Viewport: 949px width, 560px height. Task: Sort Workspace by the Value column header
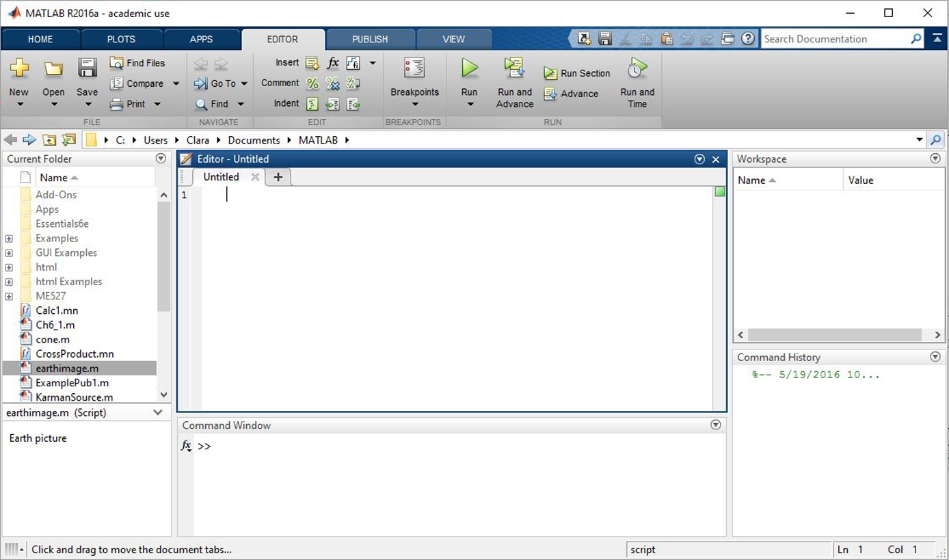click(894, 180)
